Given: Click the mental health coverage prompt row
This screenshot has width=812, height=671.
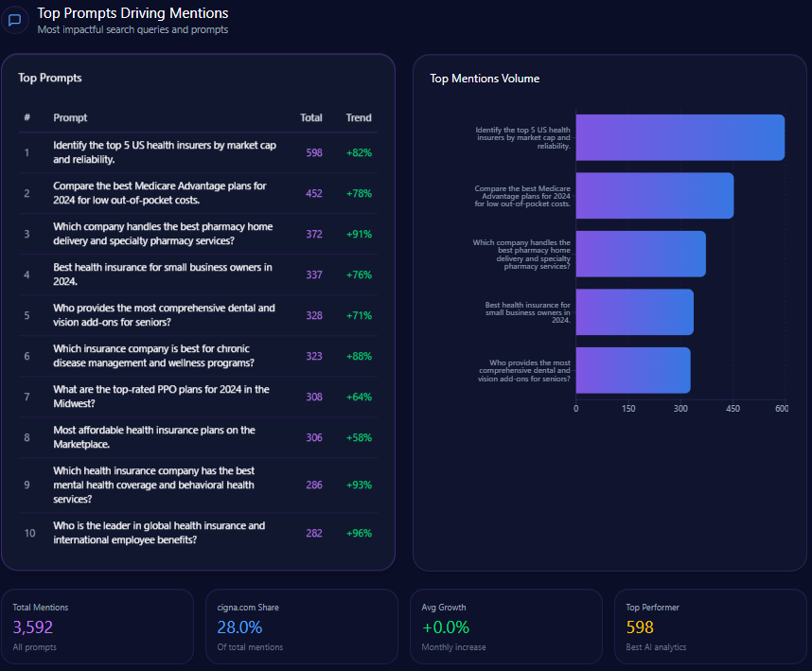Looking at the screenshot, I should (153, 485).
